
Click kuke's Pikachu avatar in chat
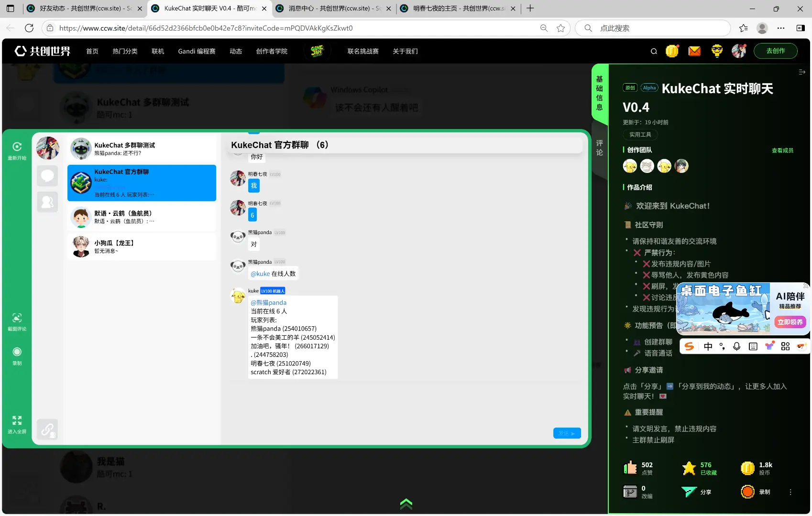pos(238,296)
